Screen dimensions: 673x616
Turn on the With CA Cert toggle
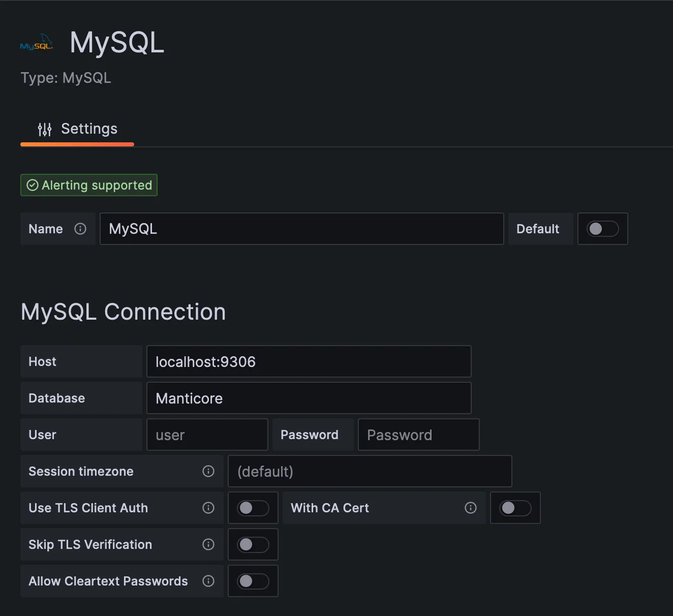click(515, 508)
